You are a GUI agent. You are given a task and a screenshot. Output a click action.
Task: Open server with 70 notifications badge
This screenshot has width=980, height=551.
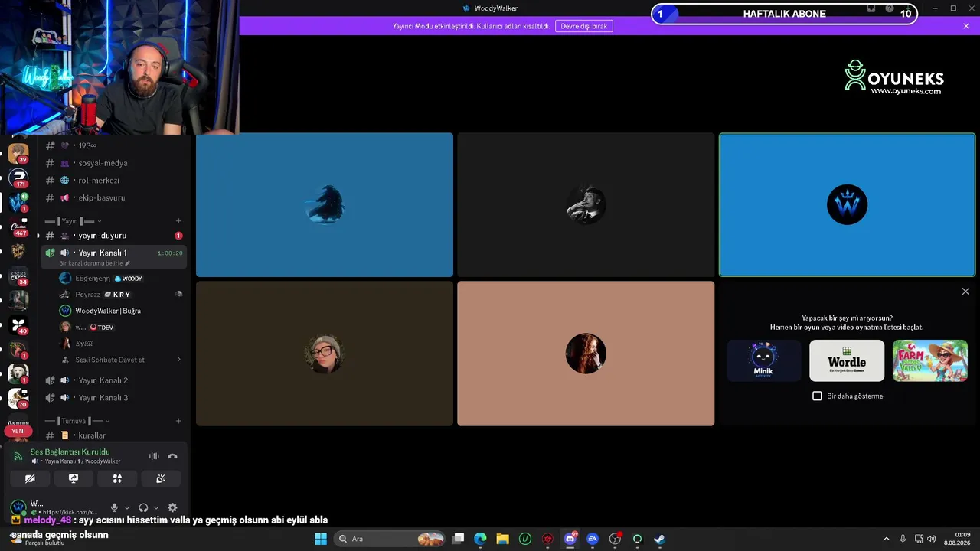pyautogui.click(x=18, y=398)
